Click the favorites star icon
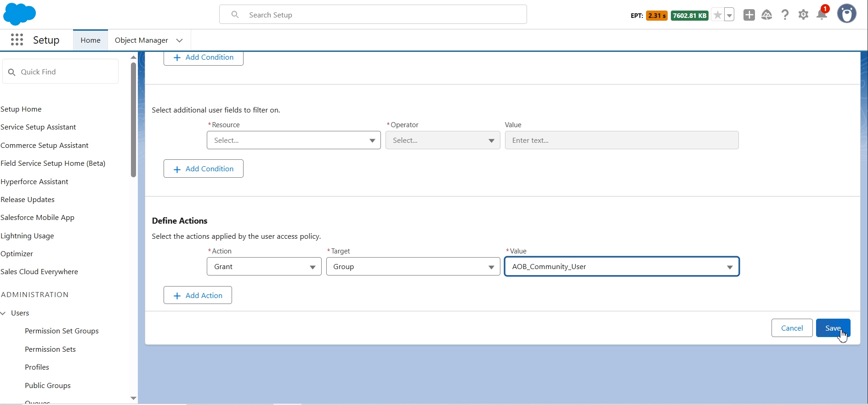This screenshot has width=868, height=405. tap(717, 15)
